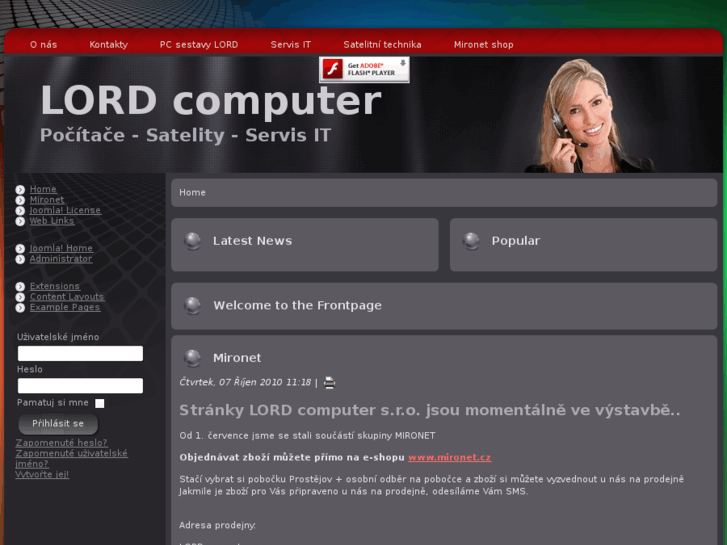Open Zapomenuté heslo? link
Screen dimensions: 727x545
62,442
